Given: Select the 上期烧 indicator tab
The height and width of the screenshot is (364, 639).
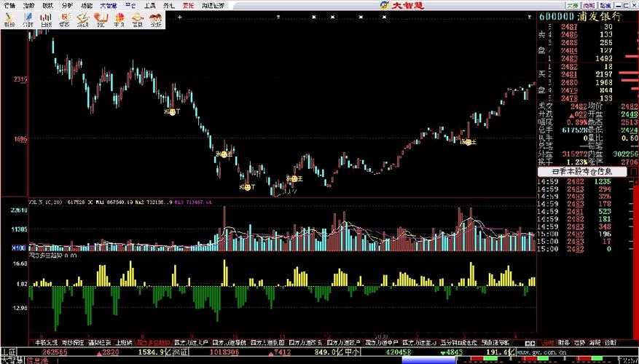Looking at the screenshot, I should pyautogui.click(x=124, y=343).
